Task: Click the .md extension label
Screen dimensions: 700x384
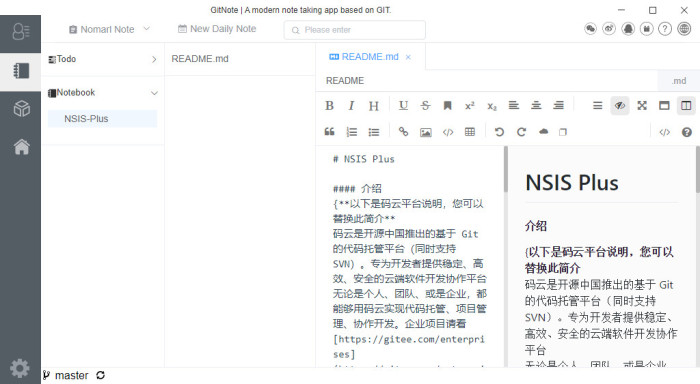Action: 679,81
